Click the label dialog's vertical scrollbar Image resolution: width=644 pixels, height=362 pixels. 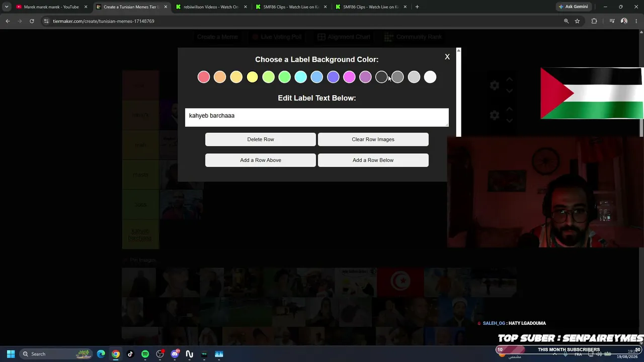[x=458, y=92]
